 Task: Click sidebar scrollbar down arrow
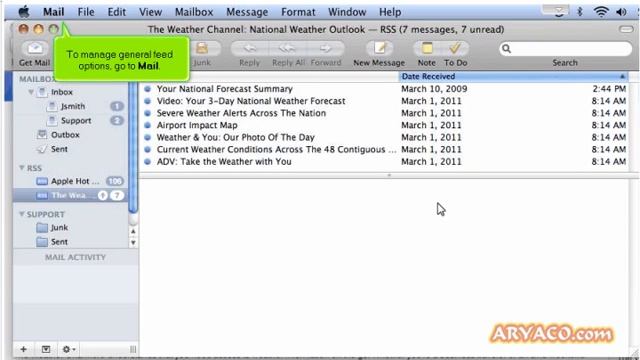[133, 242]
